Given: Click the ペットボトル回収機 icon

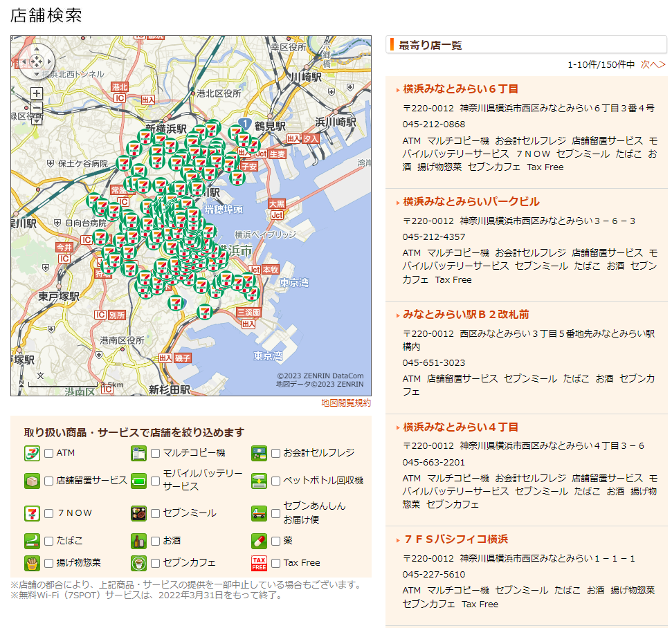Looking at the screenshot, I should coord(259,481).
